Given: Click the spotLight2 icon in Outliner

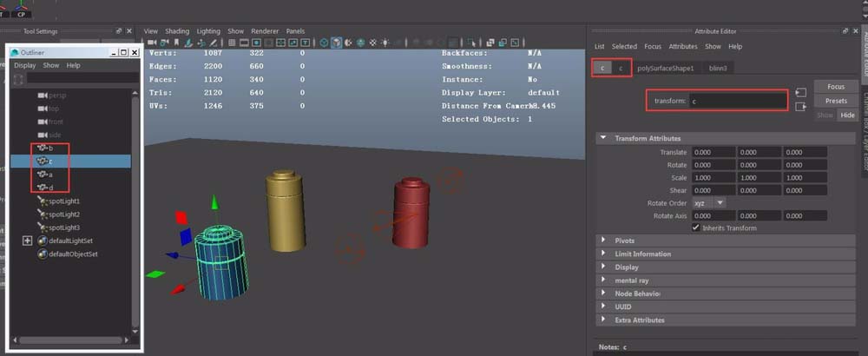Looking at the screenshot, I should [x=43, y=214].
